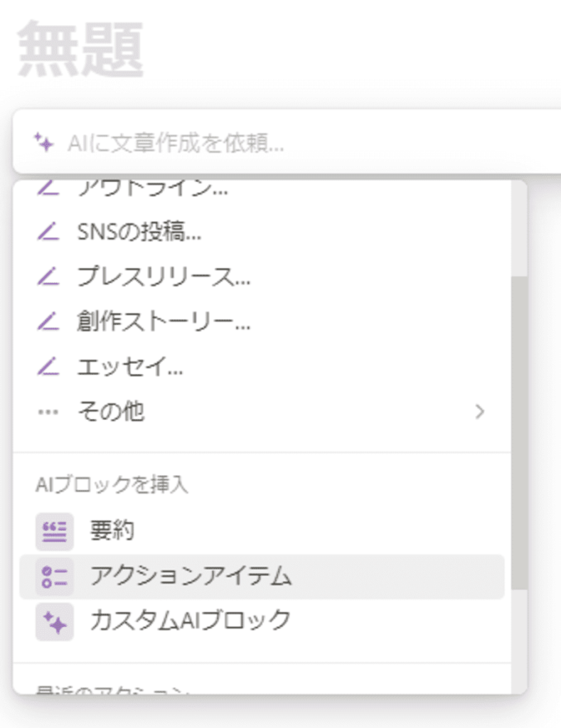Open the その他 submenu
The height and width of the screenshot is (728, 561).
click(262, 412)
